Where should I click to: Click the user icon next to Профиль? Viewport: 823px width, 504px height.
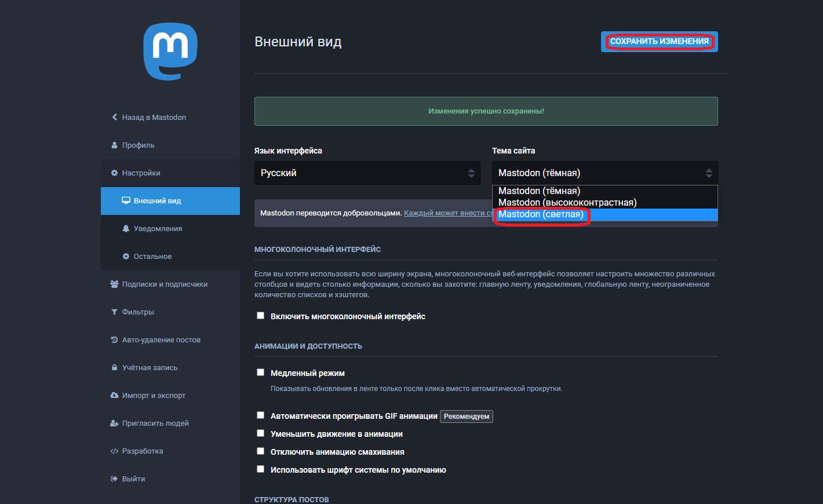[114, 145]
